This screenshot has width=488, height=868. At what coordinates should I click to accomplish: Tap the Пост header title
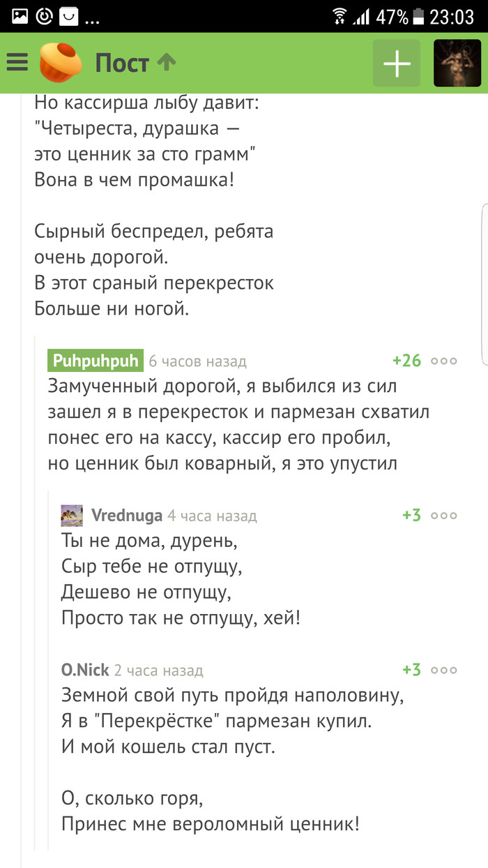click(122, 63)
